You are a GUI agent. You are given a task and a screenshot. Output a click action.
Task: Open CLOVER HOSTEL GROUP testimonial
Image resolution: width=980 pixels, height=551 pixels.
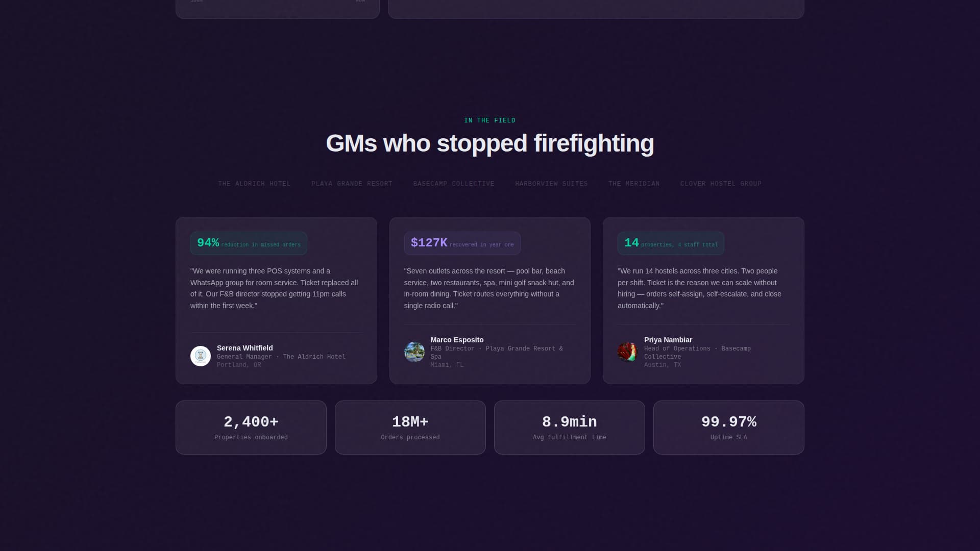(x=720, y=184)
